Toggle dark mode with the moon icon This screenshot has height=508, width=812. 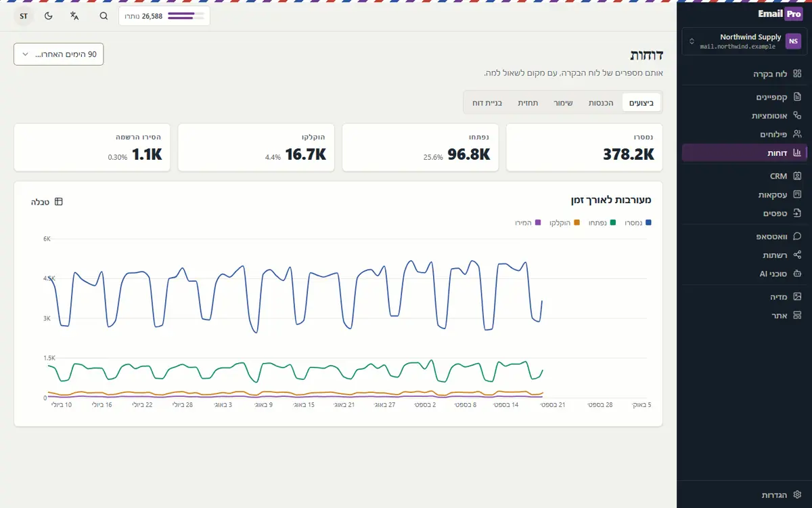pyautogui.click(x=49, y=16)
